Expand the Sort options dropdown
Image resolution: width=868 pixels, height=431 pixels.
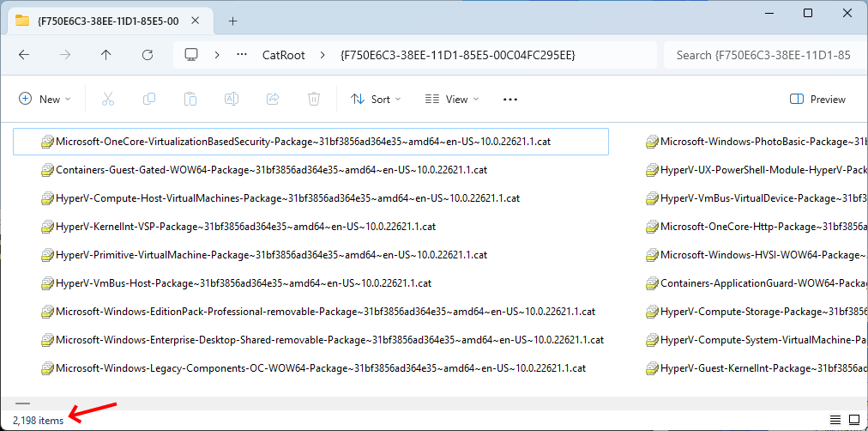coord(376,100)
